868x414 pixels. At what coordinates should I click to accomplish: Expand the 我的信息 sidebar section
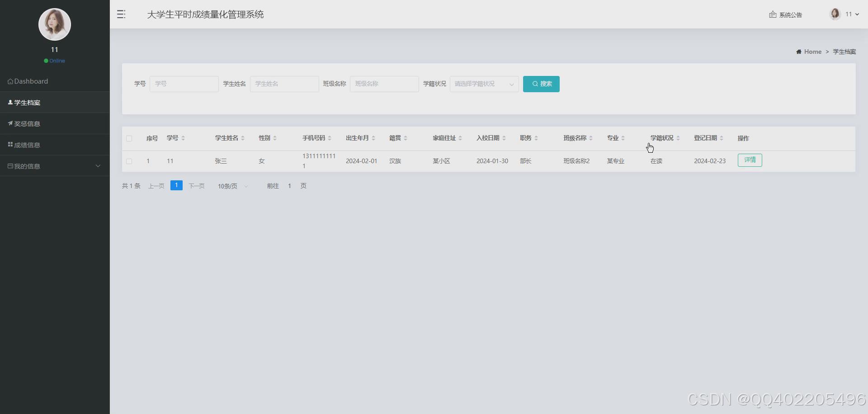pyautogui.click(x=98, y=165)
